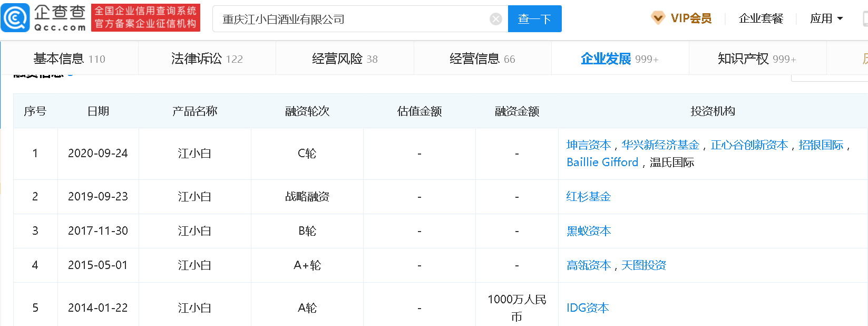868x326 pixels.
Task: Click the 序号 column header
Action: point(35,111)
